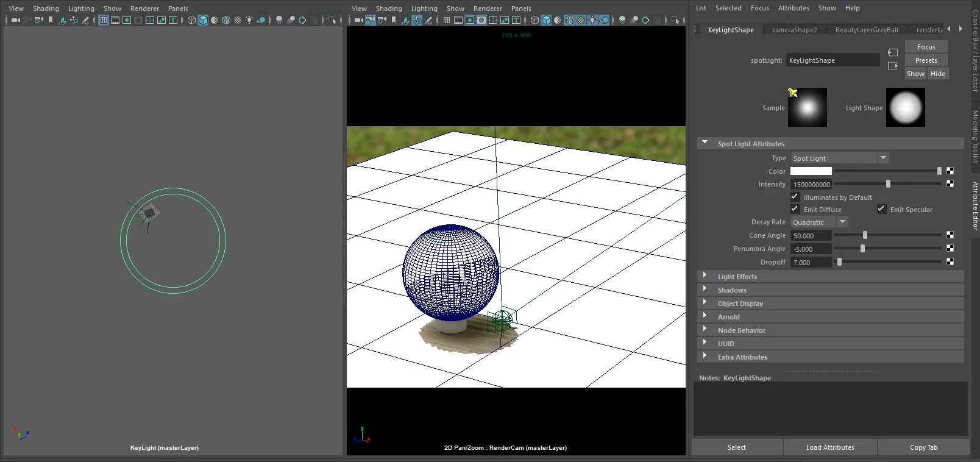Click the Load Attributes button
This screenshot has width=980, height=462.
point(829,447)
